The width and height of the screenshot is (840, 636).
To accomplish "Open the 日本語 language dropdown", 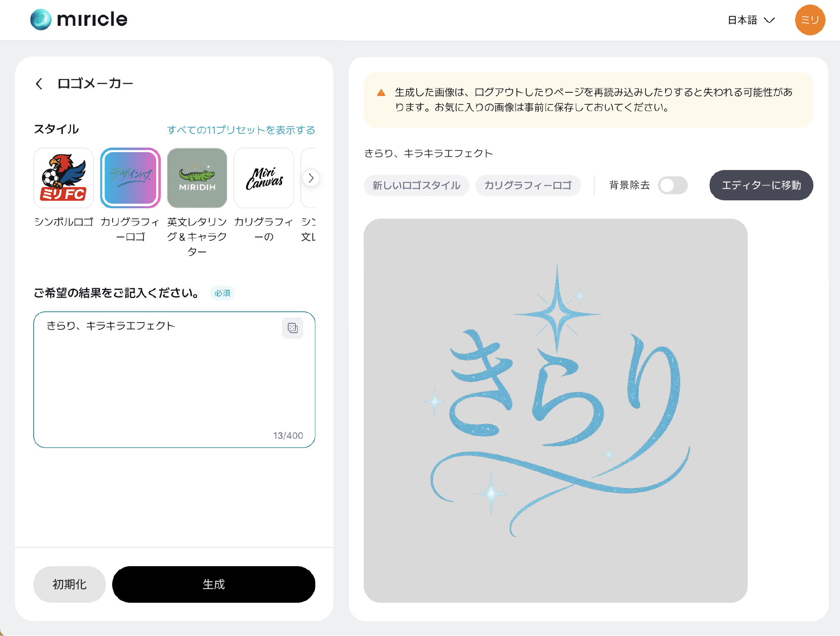I will click(x=751, y=20).
